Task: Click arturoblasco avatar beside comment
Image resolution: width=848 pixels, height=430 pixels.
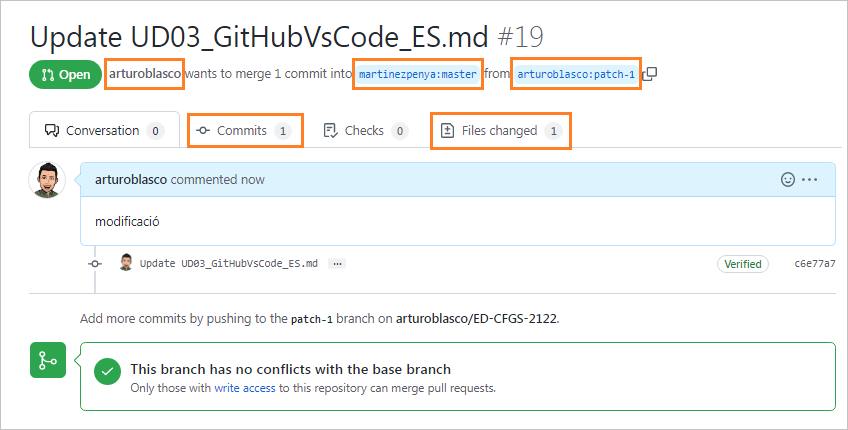Action: [x=47, y=180]
